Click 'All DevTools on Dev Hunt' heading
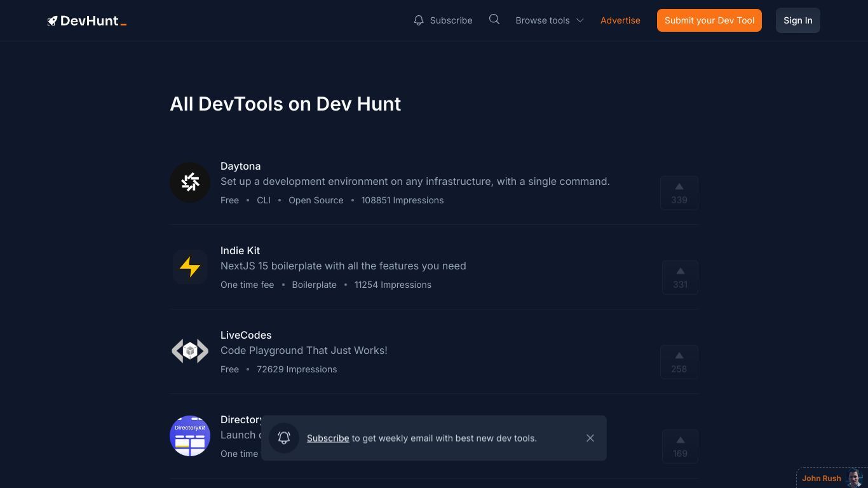Image resolution: width=868 pixels, height=488 pixels. click(285, 104)
